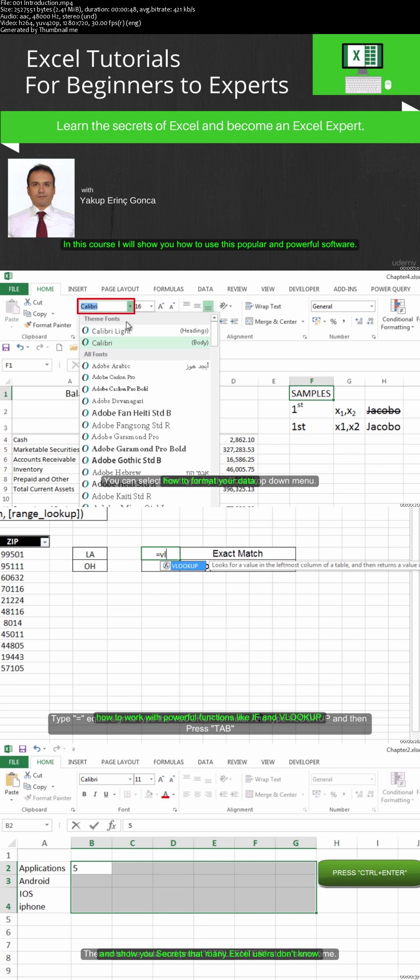Click Format Painter in the Chapter4 ribbon
Screen dimensions: 420x980
coord(48,325)
